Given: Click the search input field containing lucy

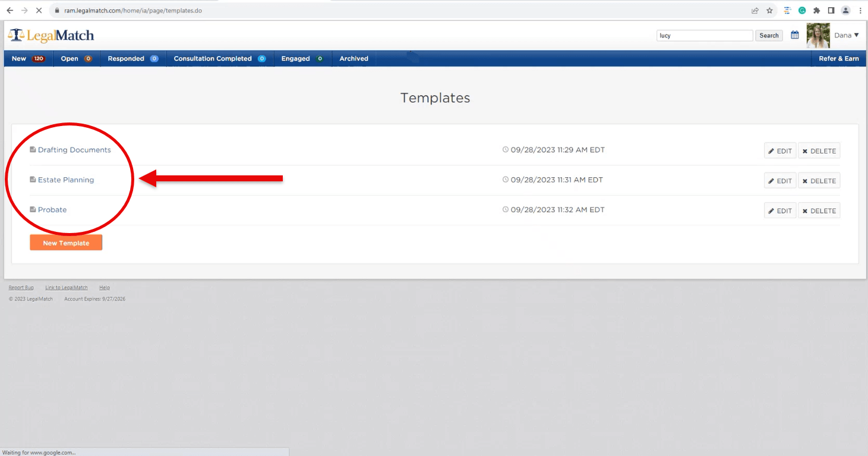Looking at the screenshot, I should coord(704,36).
